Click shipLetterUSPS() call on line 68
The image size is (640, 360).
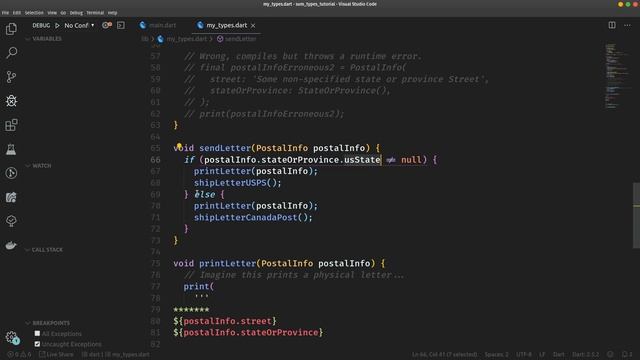(x=238, y=183)
